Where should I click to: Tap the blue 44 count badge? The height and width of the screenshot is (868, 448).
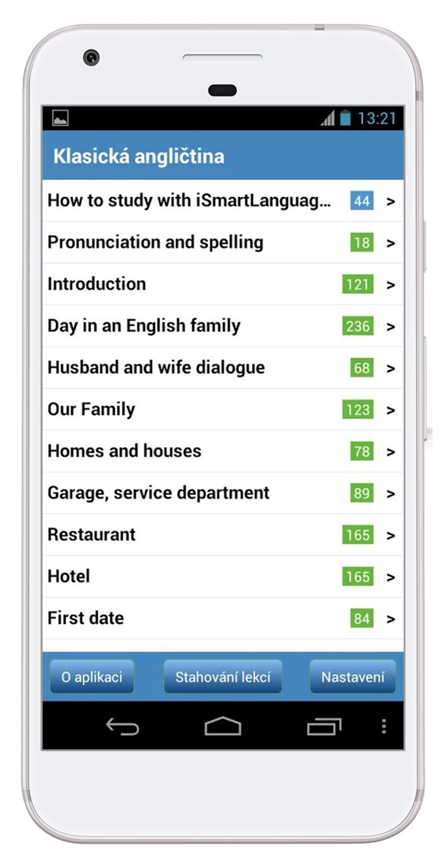coord(361,201)
